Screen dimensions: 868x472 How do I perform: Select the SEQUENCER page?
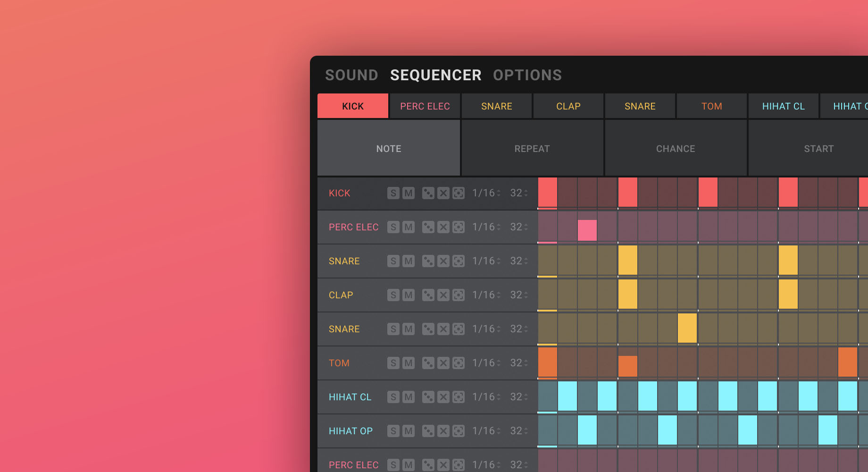coord(436,75)
